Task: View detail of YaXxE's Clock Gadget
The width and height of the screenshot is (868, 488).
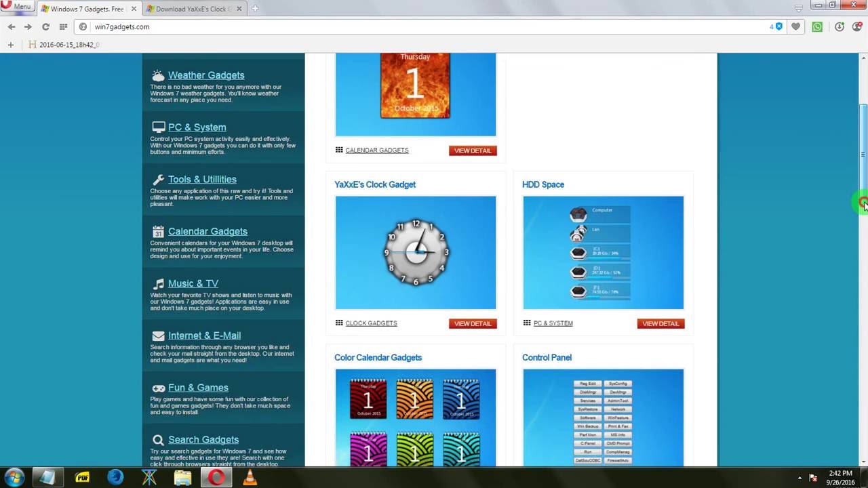Action: (473, 323)
